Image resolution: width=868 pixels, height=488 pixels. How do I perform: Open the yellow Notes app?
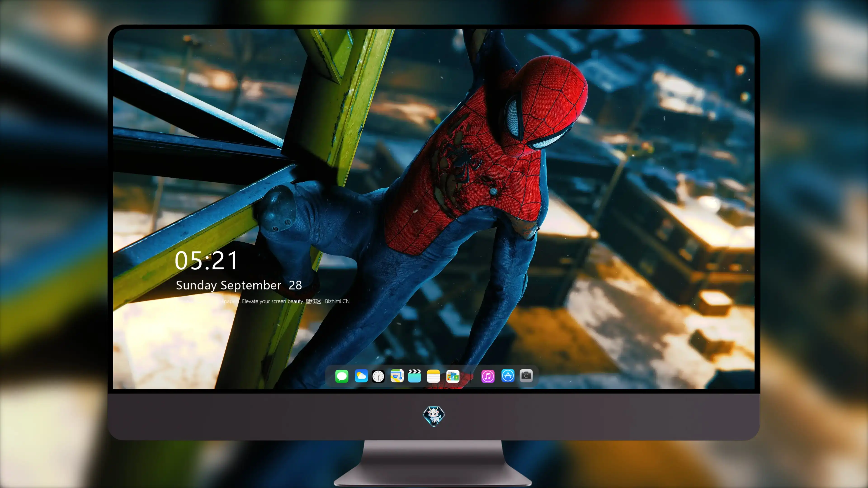point(433,376)
